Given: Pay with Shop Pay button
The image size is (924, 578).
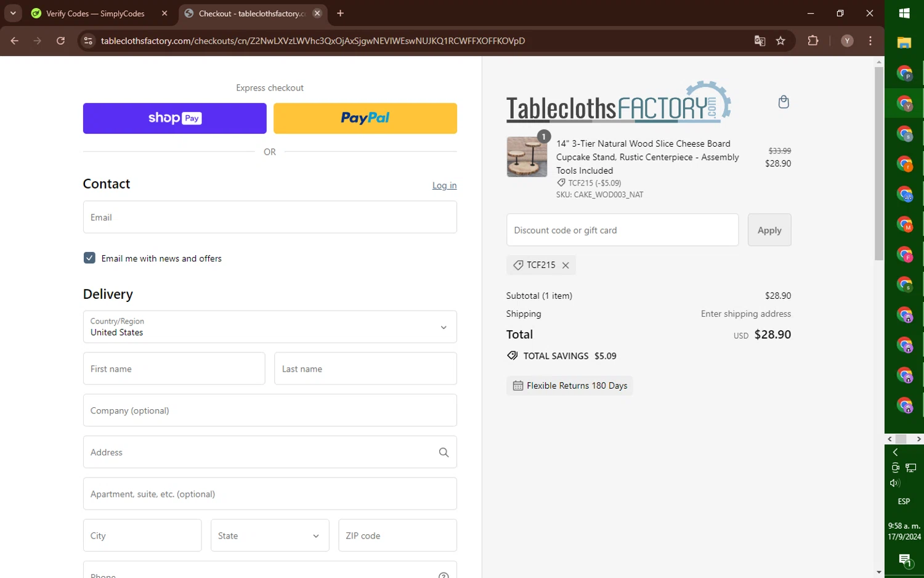Looking at the screenshot, I should click(175, 118).
